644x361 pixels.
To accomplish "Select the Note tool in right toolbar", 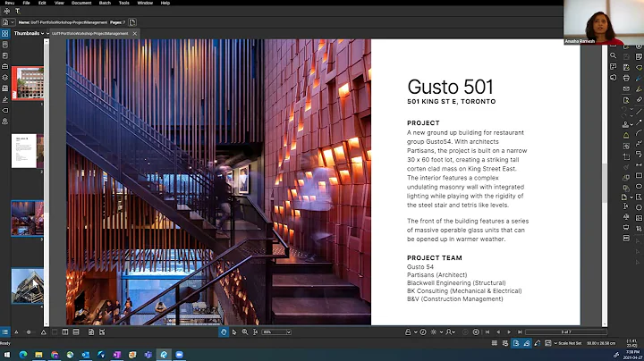I will pos(639,56).
